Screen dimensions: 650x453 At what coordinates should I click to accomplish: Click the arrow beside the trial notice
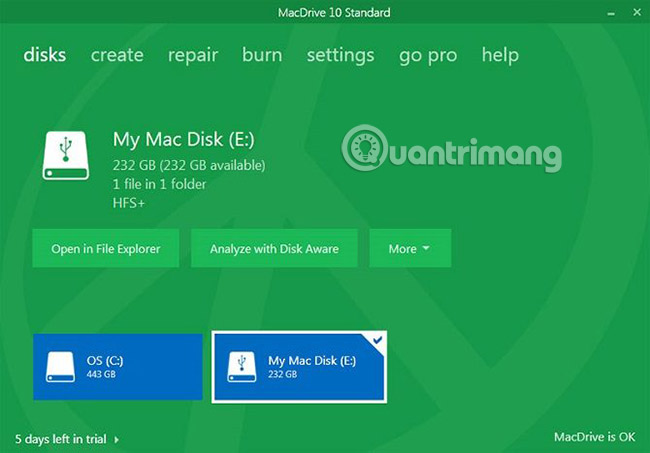pyautogui.click(x=116, y=439)
